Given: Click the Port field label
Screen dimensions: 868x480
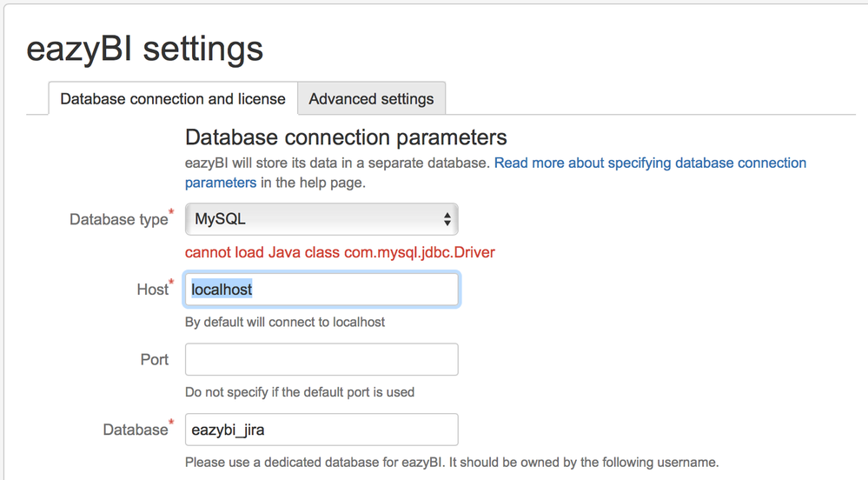Looking at the screenshot, I should point(155,360).
